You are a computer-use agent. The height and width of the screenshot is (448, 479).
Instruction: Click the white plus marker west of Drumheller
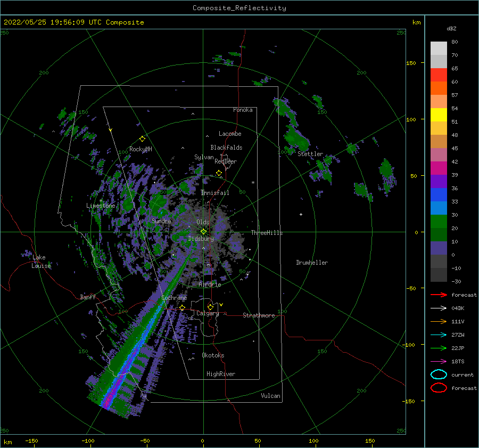(x=301, y=214)
